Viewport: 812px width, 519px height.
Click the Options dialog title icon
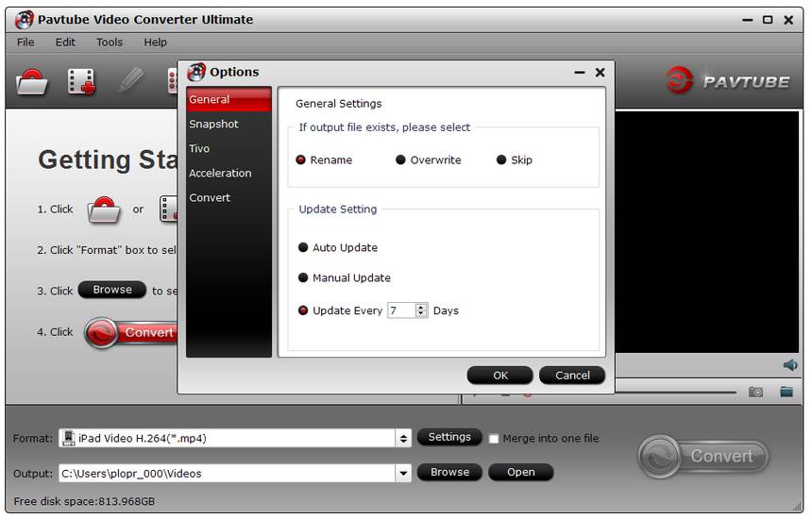tap(196, 72)
